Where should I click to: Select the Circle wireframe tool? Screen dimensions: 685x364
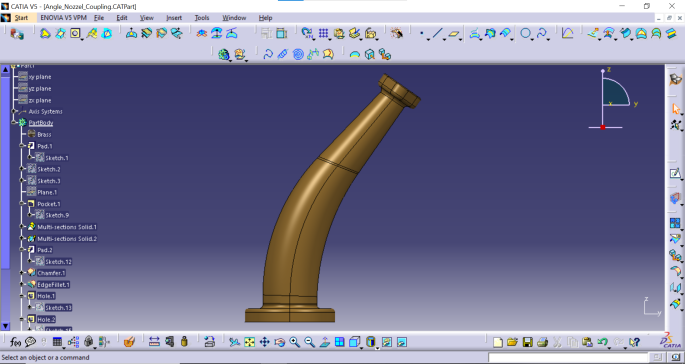[x=526, y=33]
